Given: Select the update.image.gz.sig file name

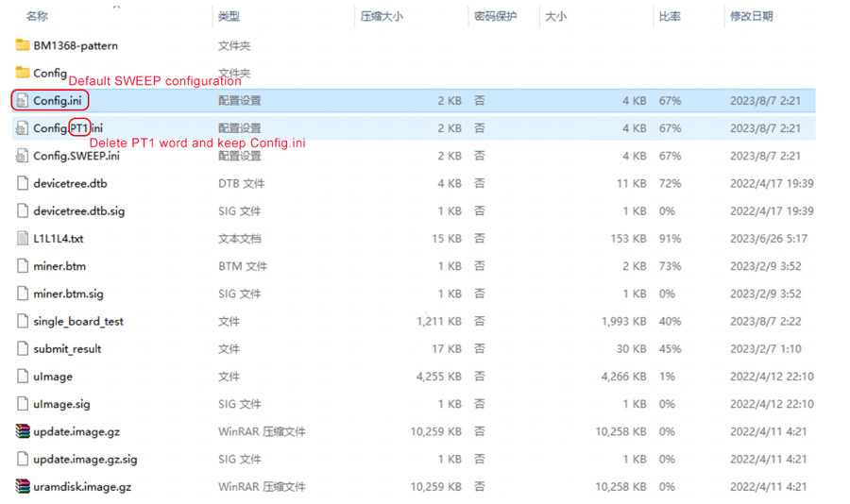Looking at the screenshot, I should point(85,460).
